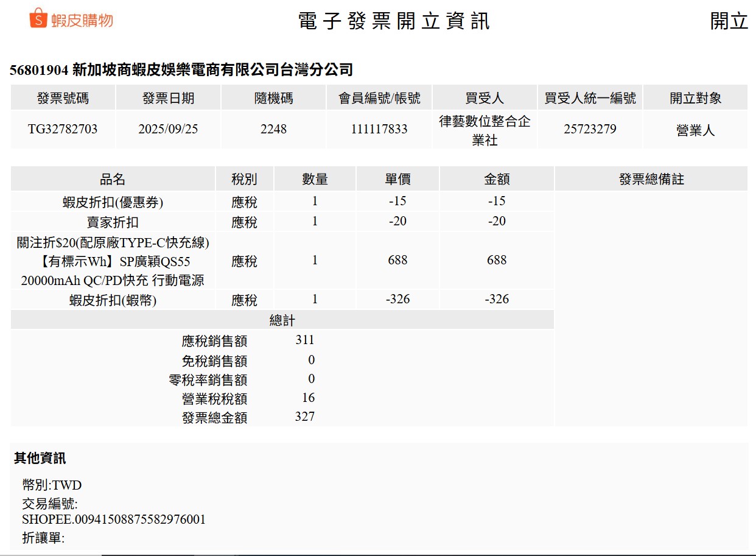Select the 發票總金額 value 327
The height and width of the screenshot is (556, 756).
[x=305, y=417]
